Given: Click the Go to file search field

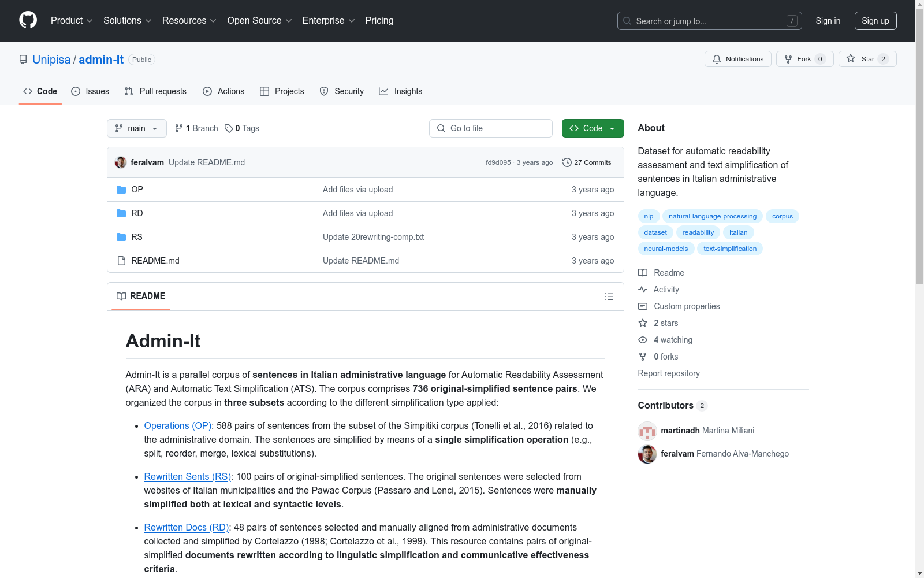Looking at the screenshot, I should point(491,128).
